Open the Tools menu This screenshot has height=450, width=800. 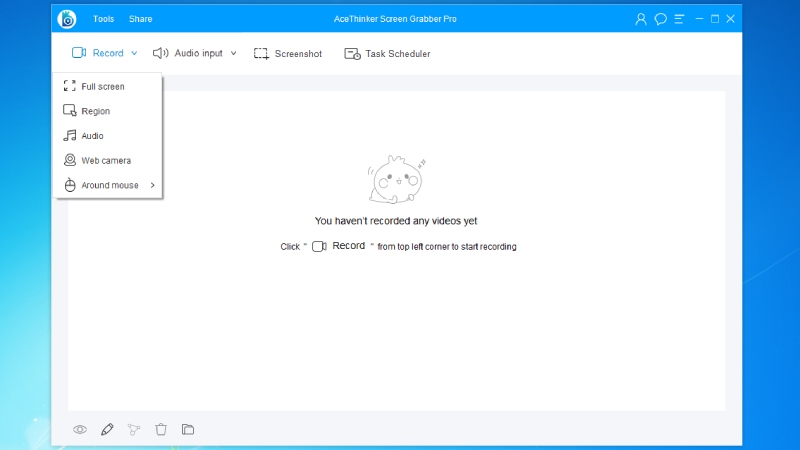pos(103,19)
